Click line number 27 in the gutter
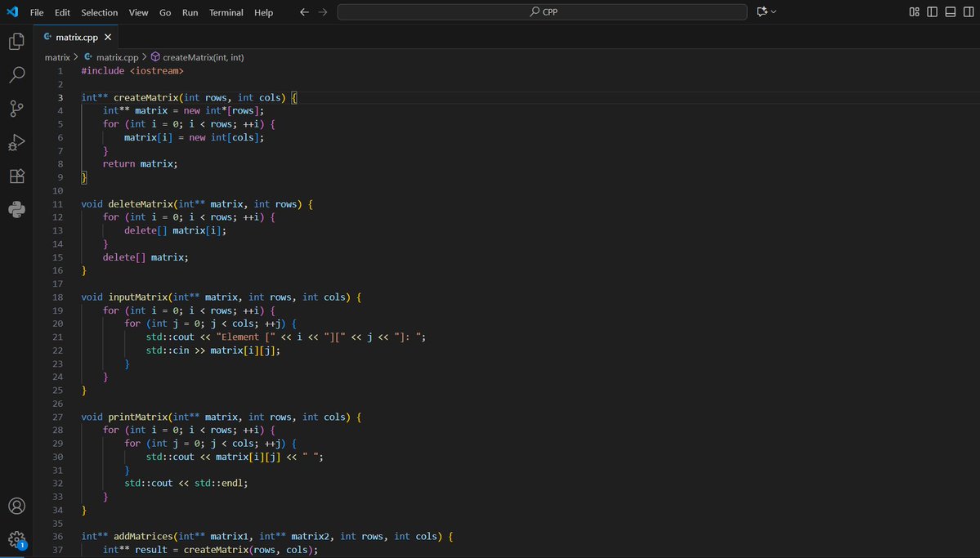The image size is (980, 558). [58, 417]
